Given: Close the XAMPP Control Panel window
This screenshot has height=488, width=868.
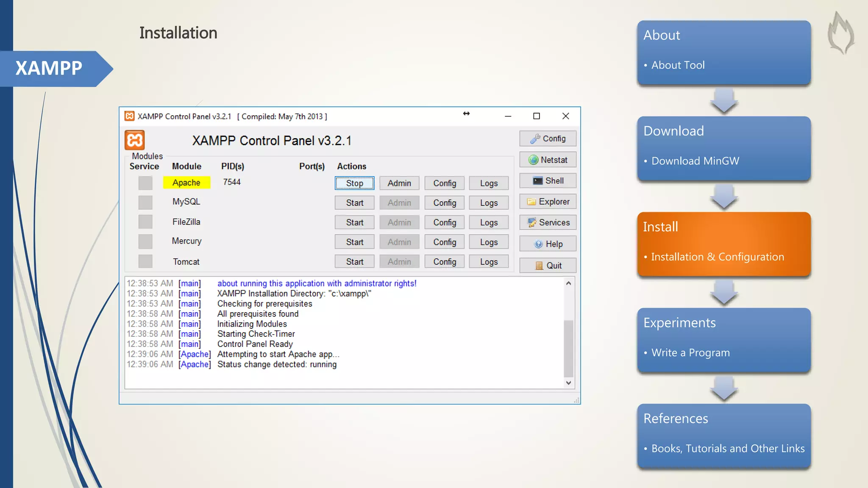Looking at the screenshot, I should pos(565,116).
